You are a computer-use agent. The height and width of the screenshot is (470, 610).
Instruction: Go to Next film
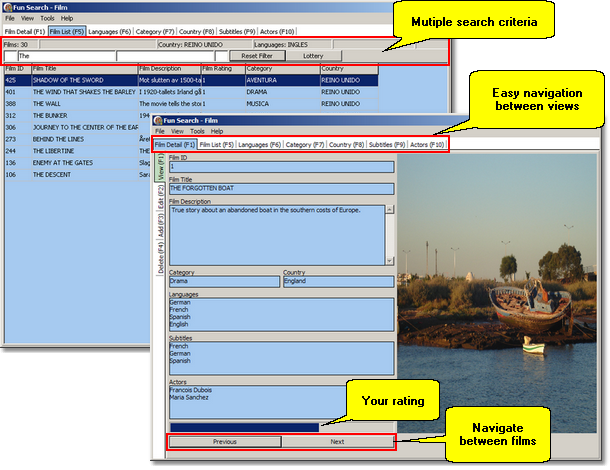pyautogui.click(x=337, y=442)
